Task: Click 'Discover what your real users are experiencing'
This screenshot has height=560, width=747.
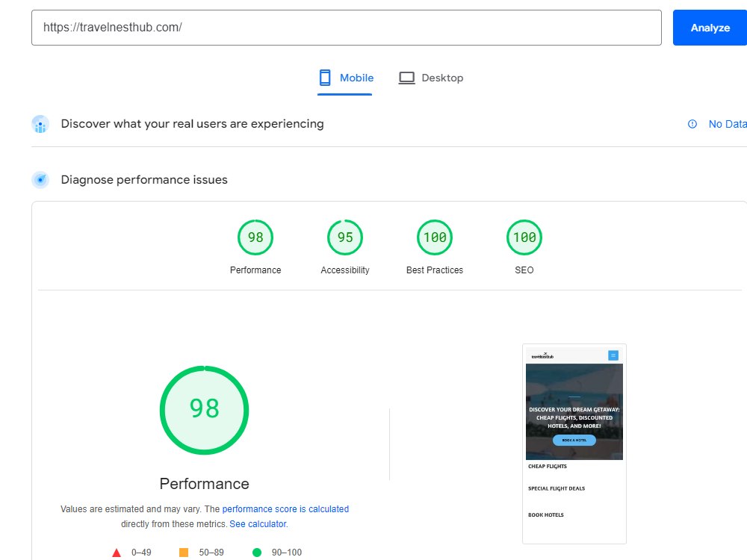Action: tap(193, 124)
